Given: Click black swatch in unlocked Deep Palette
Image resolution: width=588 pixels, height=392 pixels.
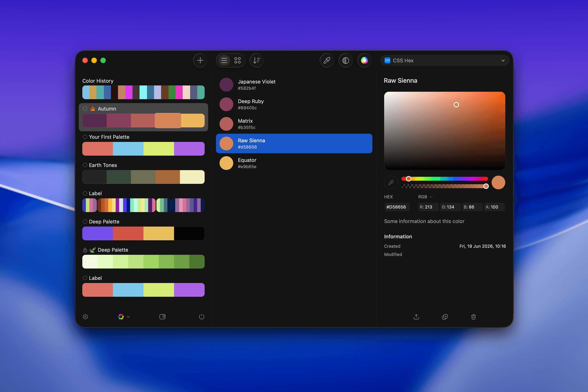Looking at the screenshot, I should pyautogui.click(x=189, y=233).
